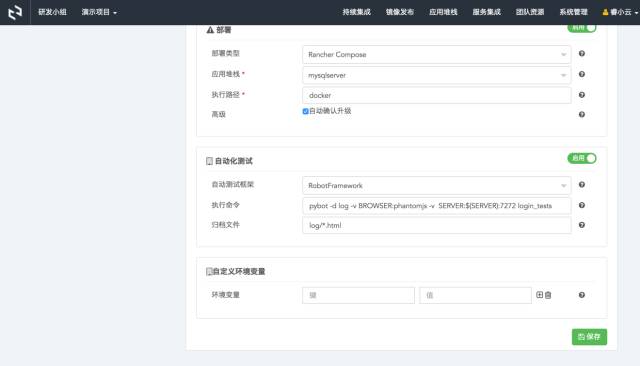Screen dimensions: 640x366
Task: Open the mysqlserver application stack dropdown
Action: pos(436,75)
